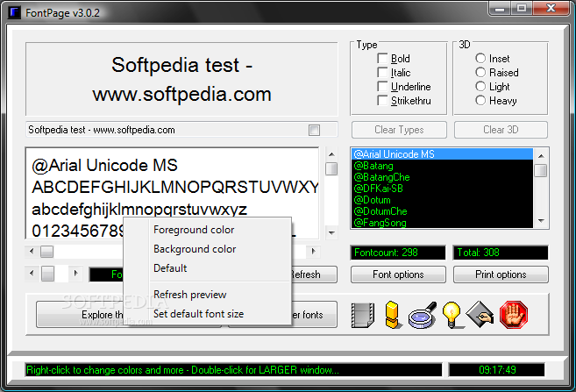Screen dimensions: 576x392
Task: Click the font size slider left arrow
Action: 32,274
